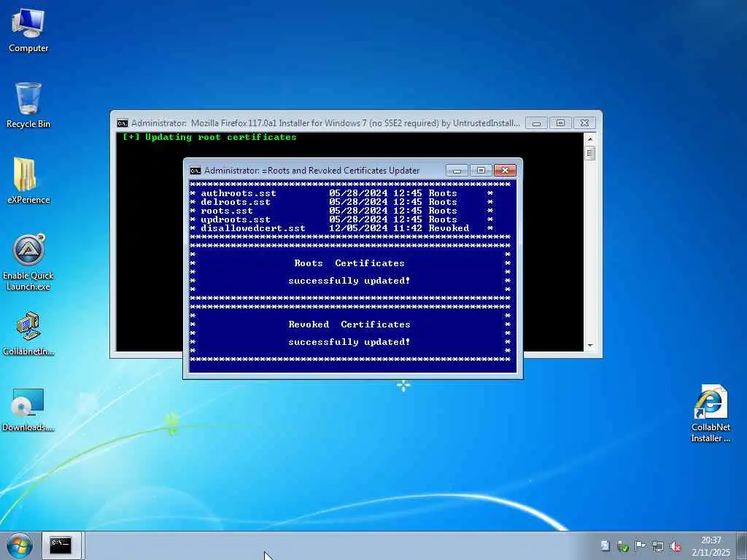Maximize the Certificates Updater window

pyautogui.click(x=481, y=171)
